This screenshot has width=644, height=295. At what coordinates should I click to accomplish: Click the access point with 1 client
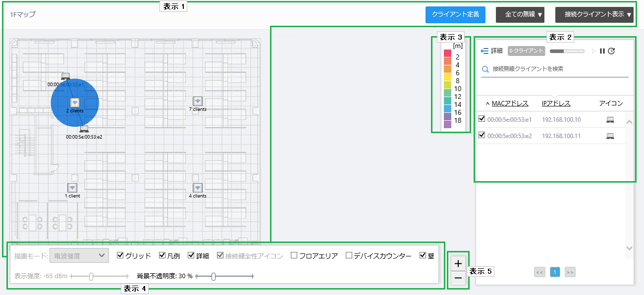click(72, 188)
